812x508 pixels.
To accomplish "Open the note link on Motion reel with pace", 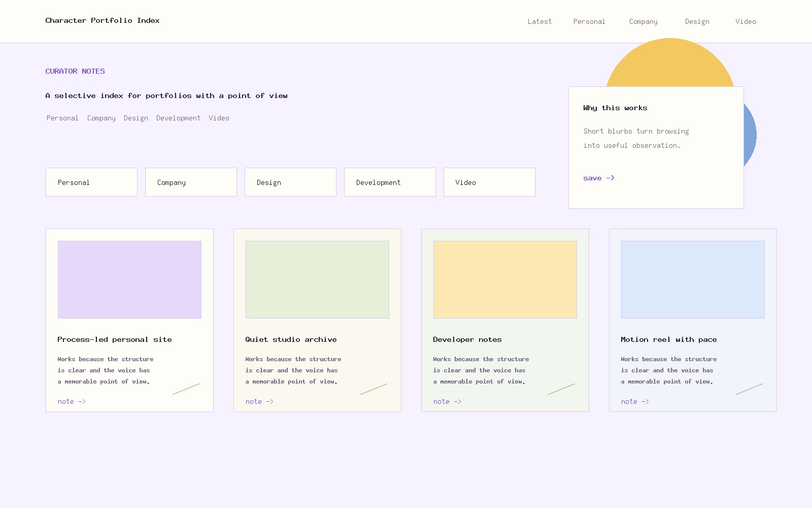I will [x=635, y=401].
